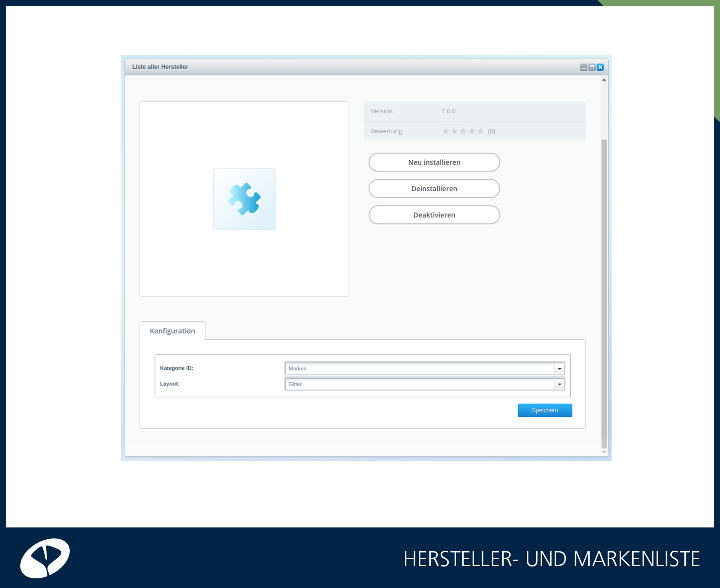This screenshot has width=720, height=588.
Task: Click the puzzle piece plugin icon
Action: 244,199
